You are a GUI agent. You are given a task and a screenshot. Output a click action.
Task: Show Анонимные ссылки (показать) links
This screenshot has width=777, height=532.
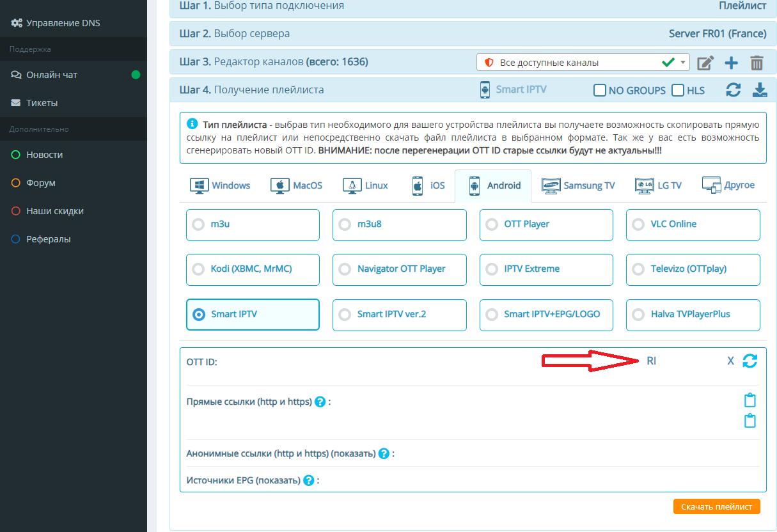pyautogui.click(x=354, y=454)
